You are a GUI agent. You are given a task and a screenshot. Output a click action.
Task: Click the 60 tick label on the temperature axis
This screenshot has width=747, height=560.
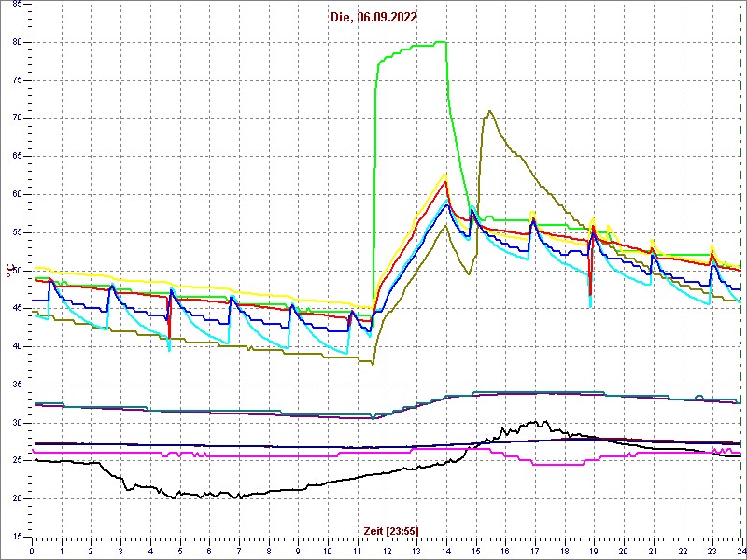16,195
